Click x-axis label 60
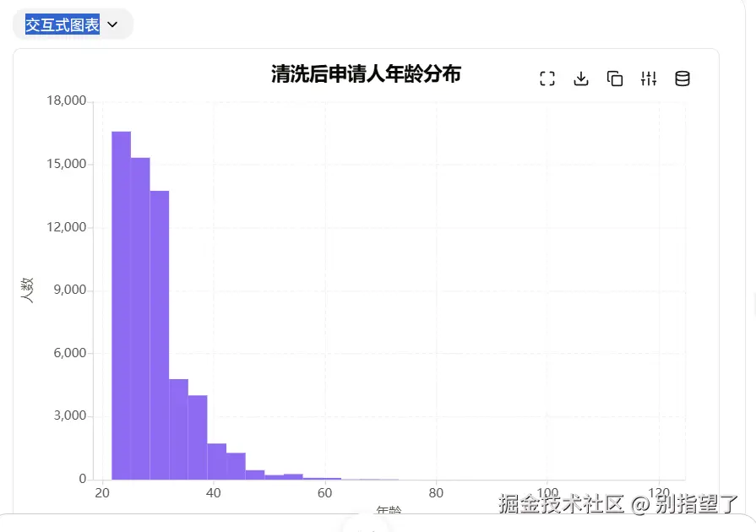756x532 pixels. click(x=324, y=493)
